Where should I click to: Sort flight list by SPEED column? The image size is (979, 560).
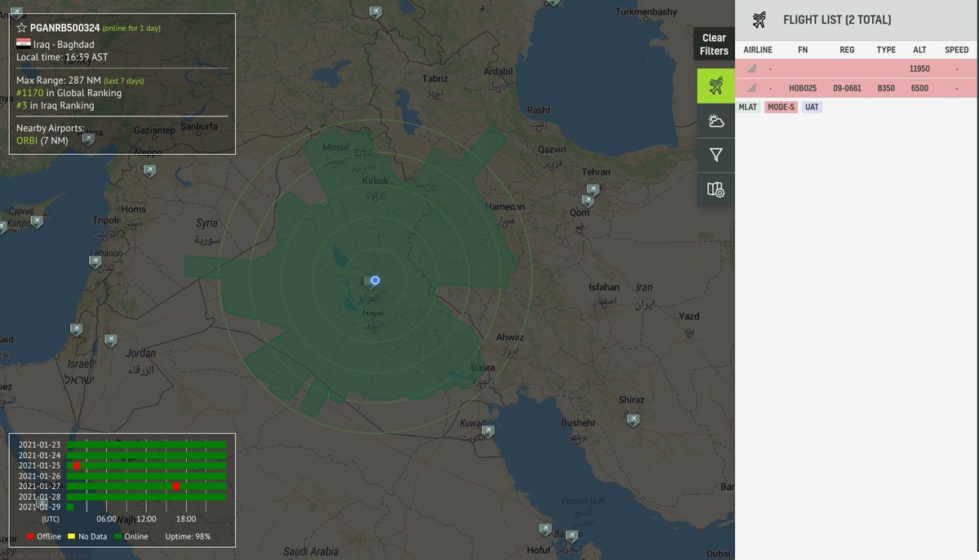point(956,50)
